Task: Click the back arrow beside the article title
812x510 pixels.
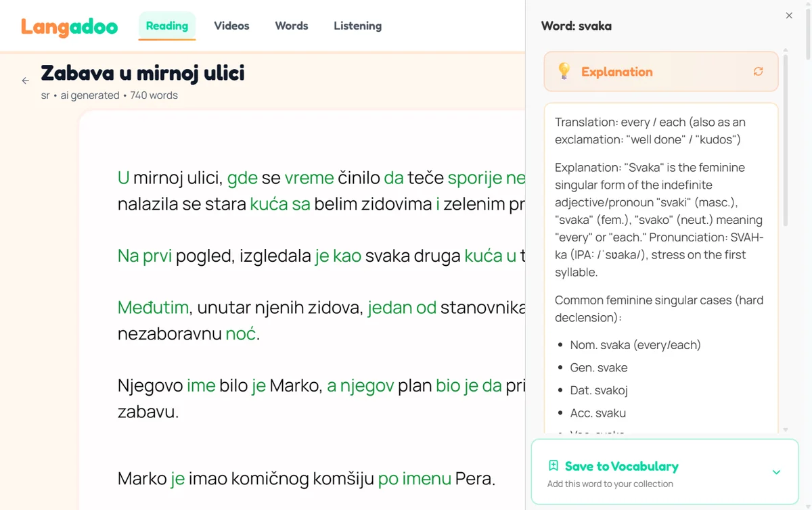Action: coord(25,80)
